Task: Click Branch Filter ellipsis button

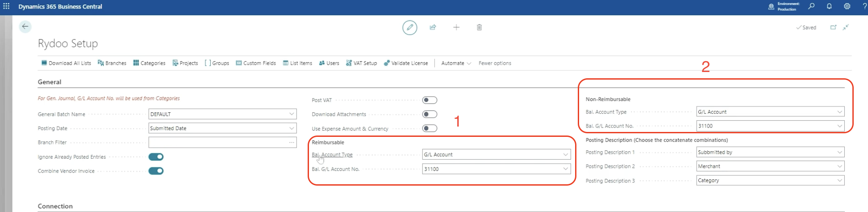Action: [292, 143]
